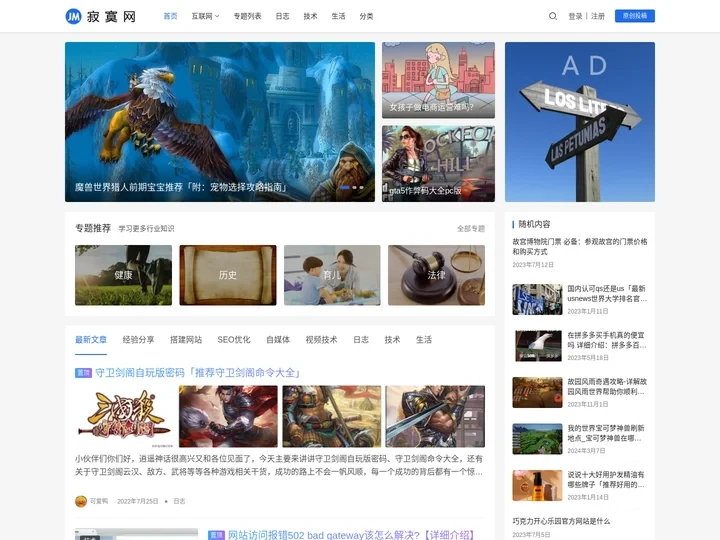Open the 生活 nav item in header

click(x=338, y=16)
